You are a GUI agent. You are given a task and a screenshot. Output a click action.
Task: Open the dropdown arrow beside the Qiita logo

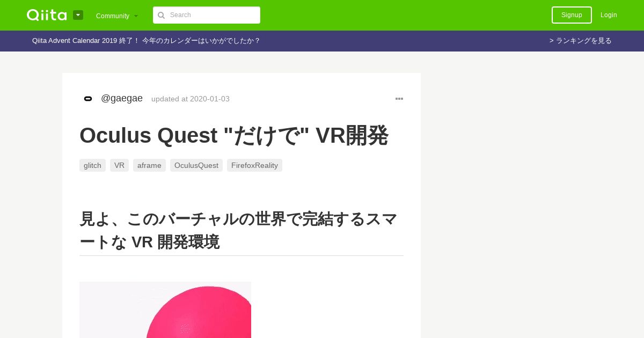78,15
